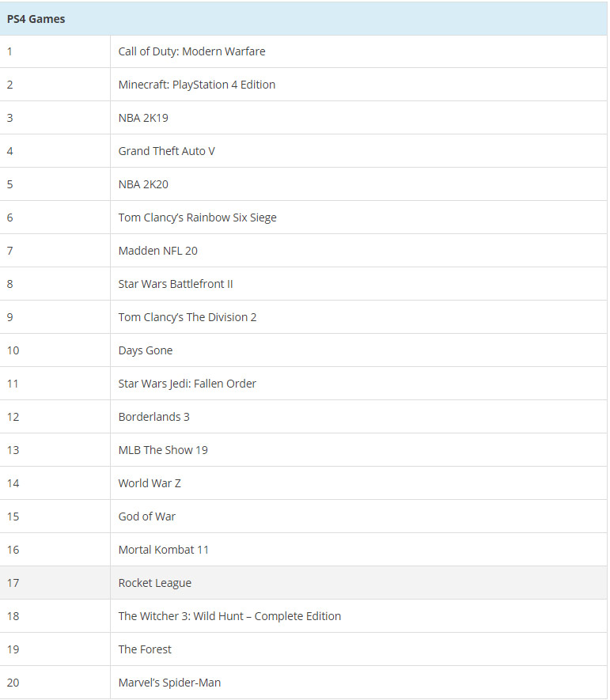The height and width of the screenshot is (700, 610).
Task: Select Call of Duty: Modern Warfare row
Action: coord(304,51)
